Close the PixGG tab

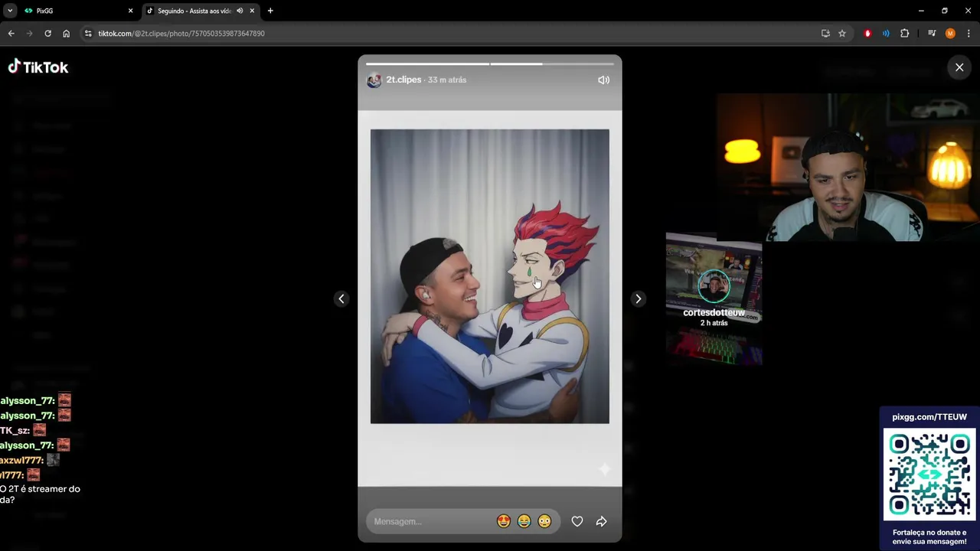tap(130, 11)
